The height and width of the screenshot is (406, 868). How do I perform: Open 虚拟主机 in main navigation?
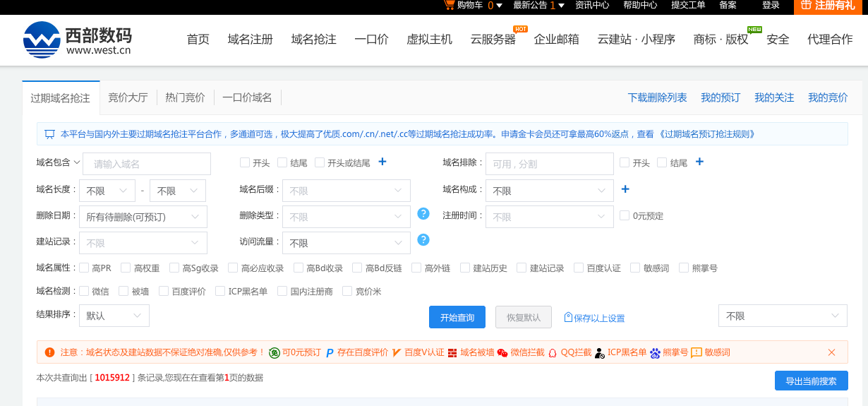[429, 40]
